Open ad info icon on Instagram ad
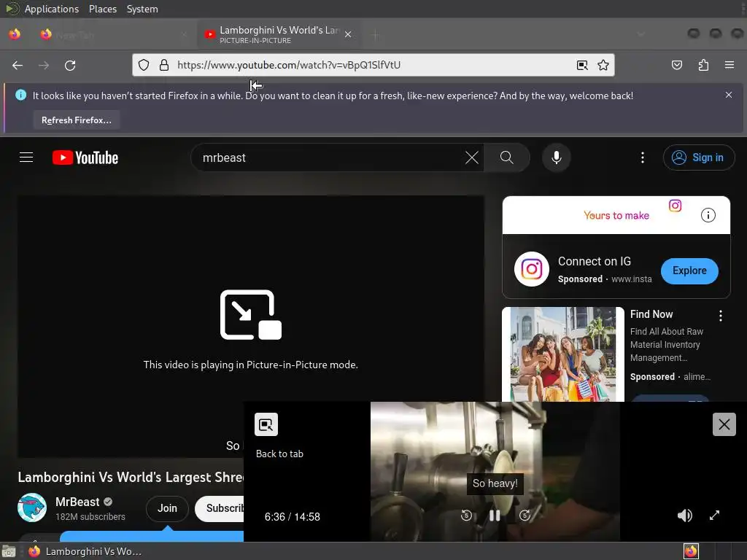Viewport: 747px width, 560px height. tap(708, 215)
